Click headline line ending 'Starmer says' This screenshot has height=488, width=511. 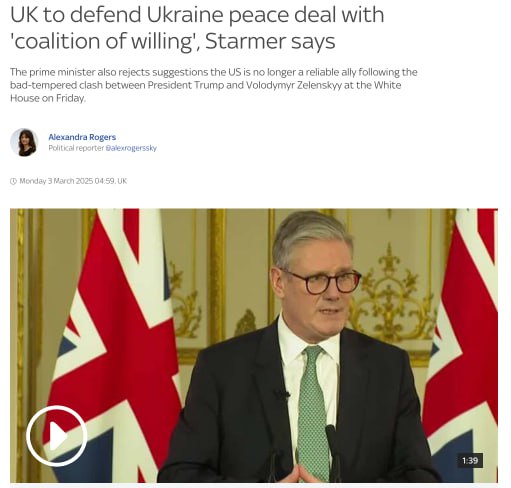coord(173,41)
